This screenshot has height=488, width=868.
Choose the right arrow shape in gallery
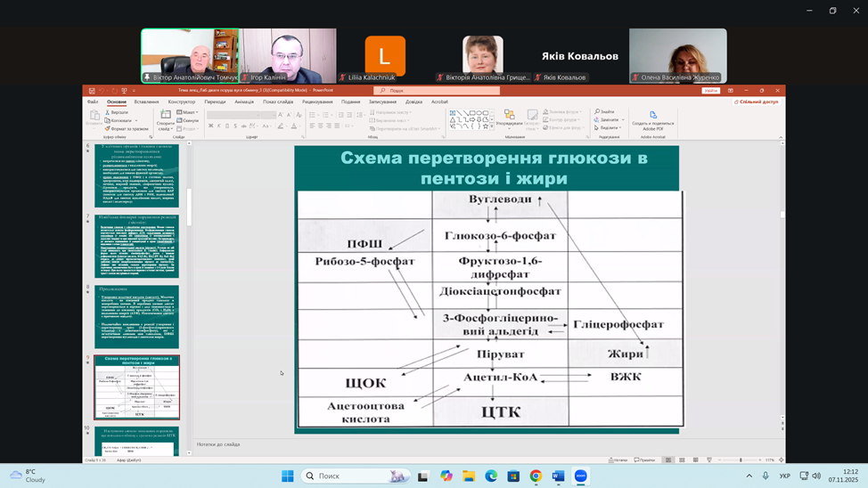pos(472,119)
